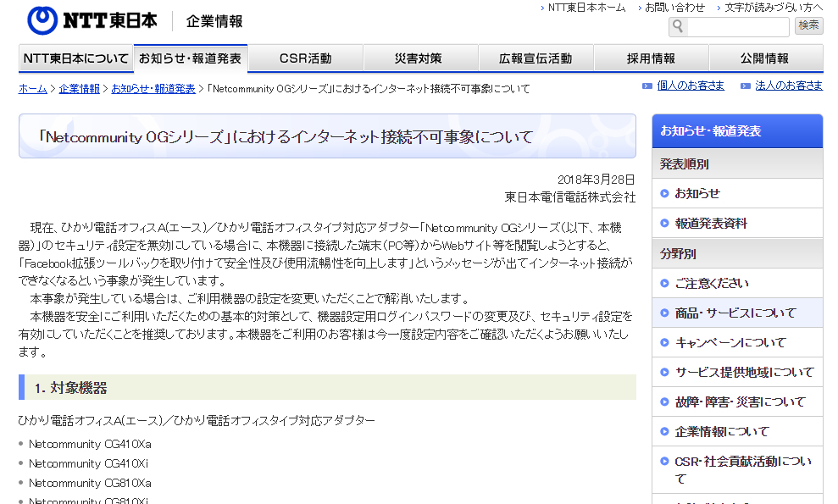Viewport: 838px width, 504px height.
Task: Open the NTT東日本ホーム top link
Action: [586, 8]
